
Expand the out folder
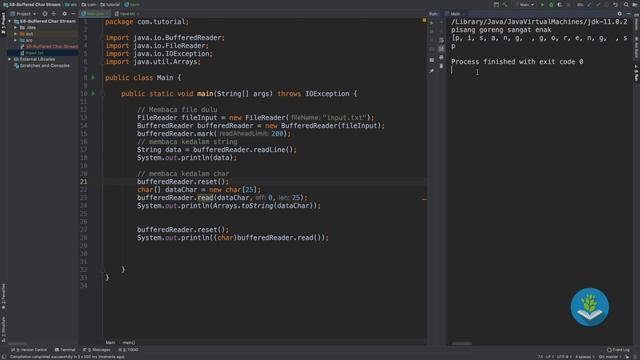coord(16,34)
